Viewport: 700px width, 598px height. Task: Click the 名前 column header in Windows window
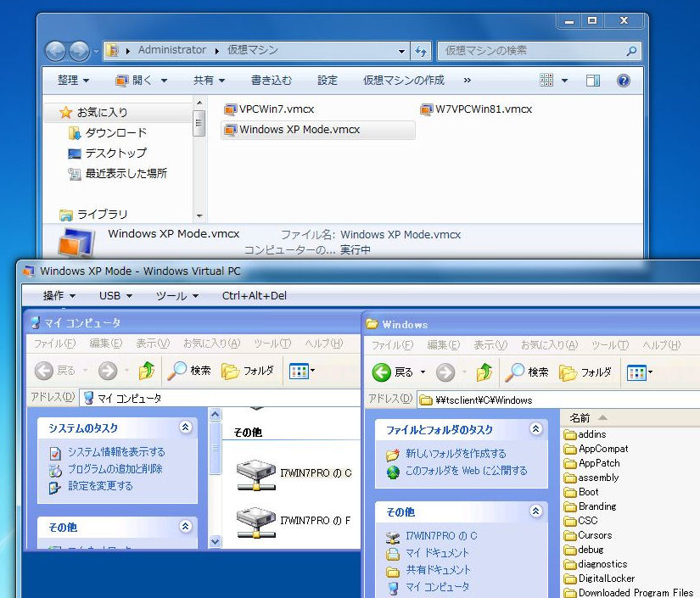coord(580,418)
